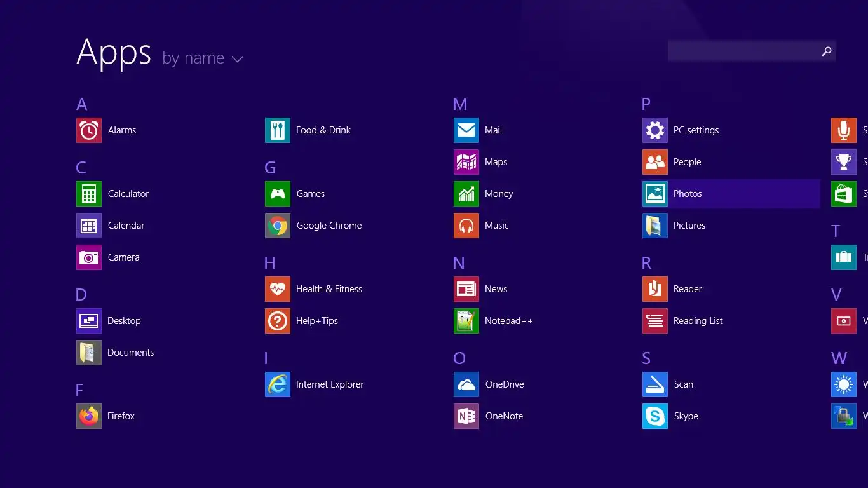Open the Food & Drink icon
Viewport: 868px width, 488px height.
(278, 130)
